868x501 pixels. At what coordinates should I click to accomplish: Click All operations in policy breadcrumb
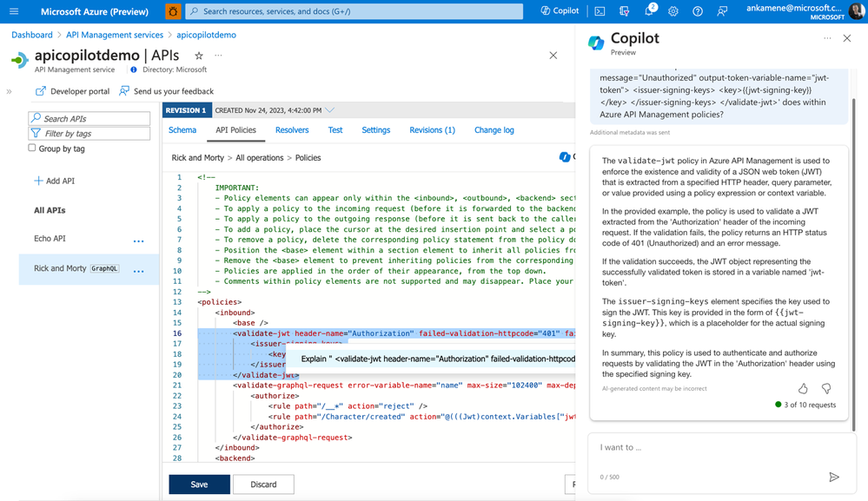(260, 158)
